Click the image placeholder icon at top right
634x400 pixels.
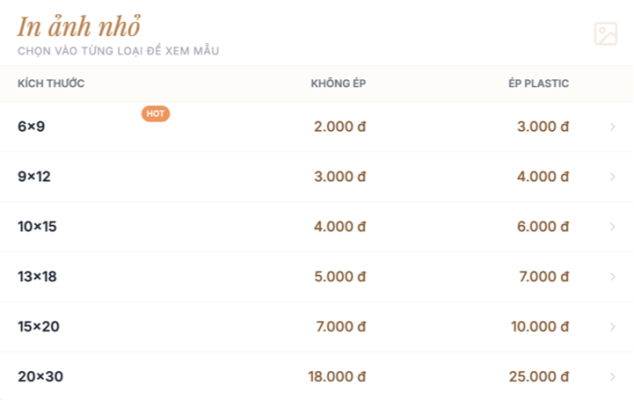coord(606,34)
